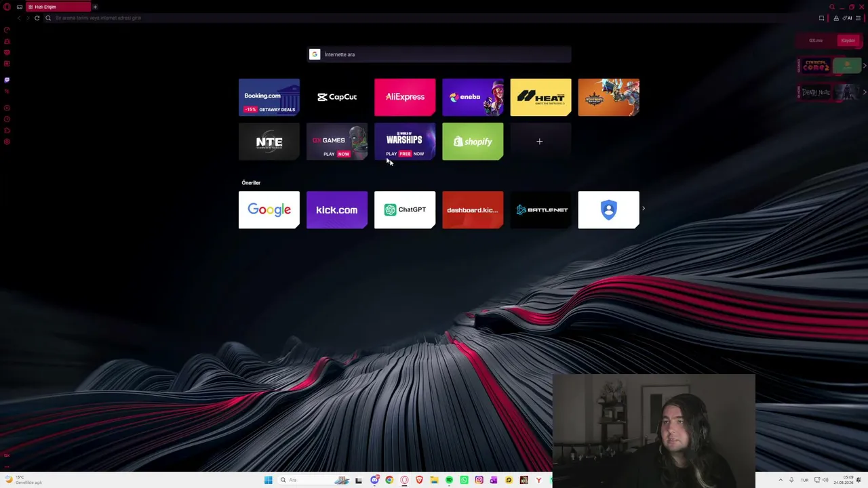Open the dashboard.kick suggestion tile
The height and width of the screenshot is (488, 868).
473,210
